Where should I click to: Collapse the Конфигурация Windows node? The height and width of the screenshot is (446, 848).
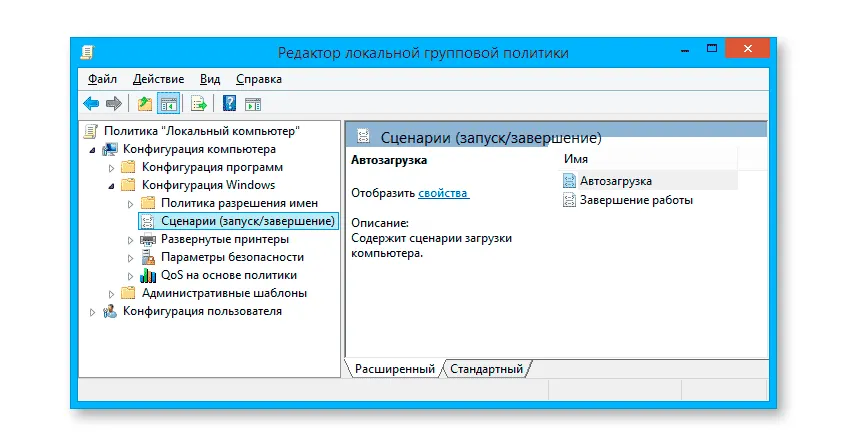pyautogui.click(x=111, y=186)
